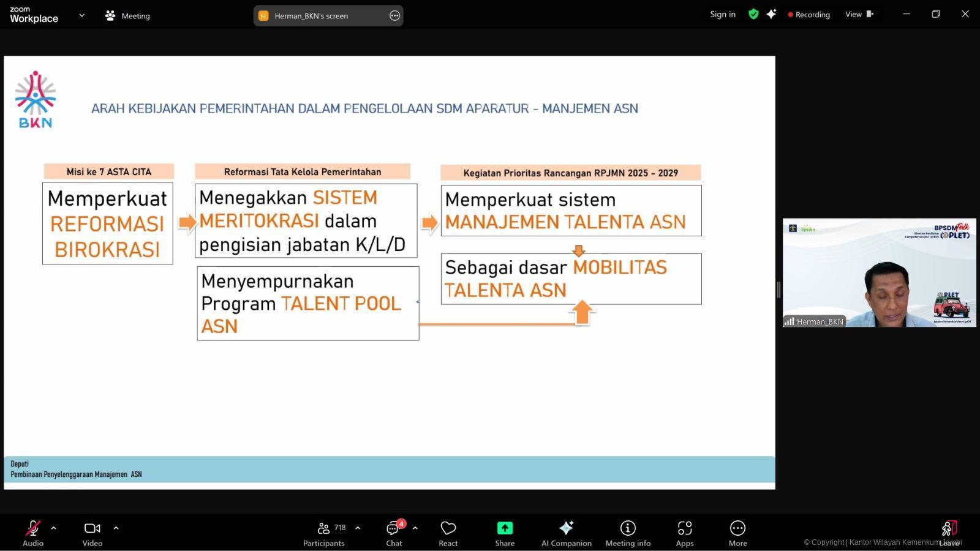The width and height of the screenshot is (980, 551).
Task: Open the React emoji menu
Action: click(448, 533)
